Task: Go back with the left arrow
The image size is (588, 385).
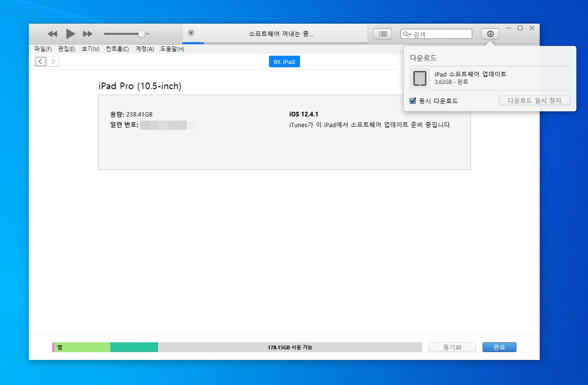Action: (x=41, y=61)
